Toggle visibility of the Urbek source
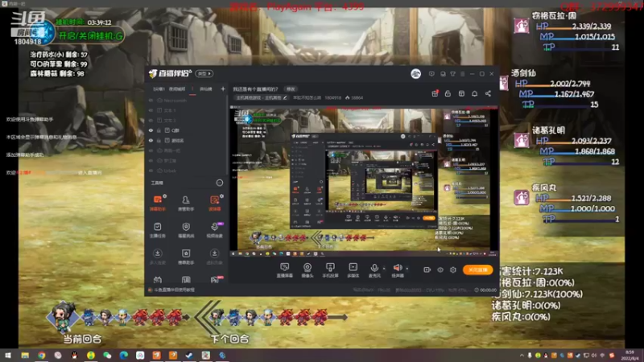The width and height of the screenshot is (644, 362). 151,171
